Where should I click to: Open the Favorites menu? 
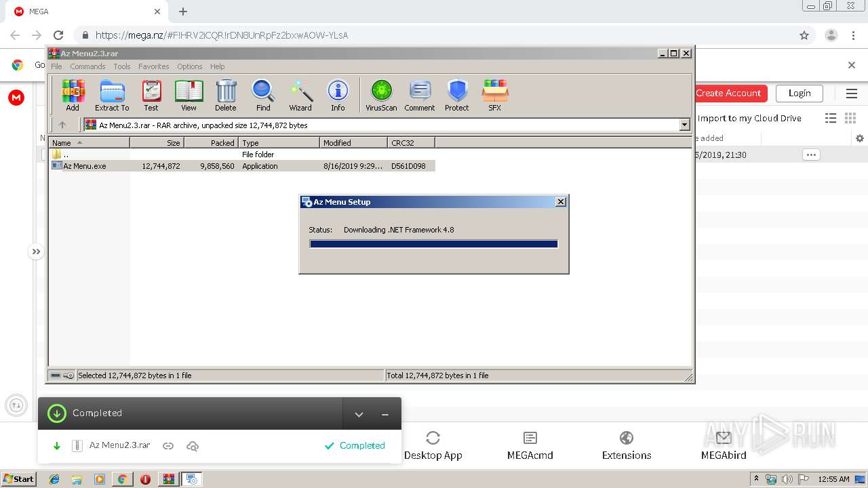coord(154,66)
